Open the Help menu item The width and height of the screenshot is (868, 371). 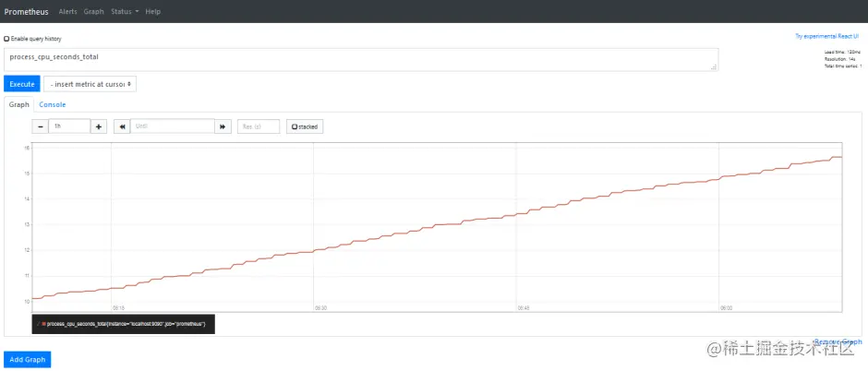[153, 12]
